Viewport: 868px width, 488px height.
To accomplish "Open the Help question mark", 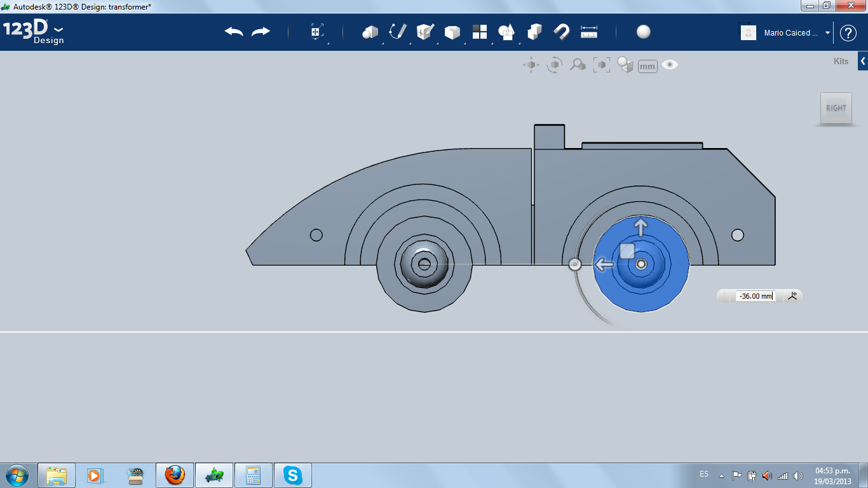I will (x=848, y=33).
